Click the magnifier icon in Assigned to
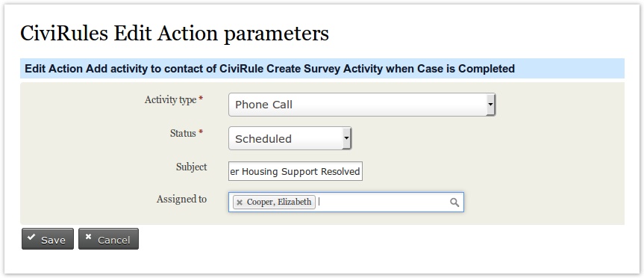This screenshot has height=278, width=644. pyautogui.click(x=454, y=203)
